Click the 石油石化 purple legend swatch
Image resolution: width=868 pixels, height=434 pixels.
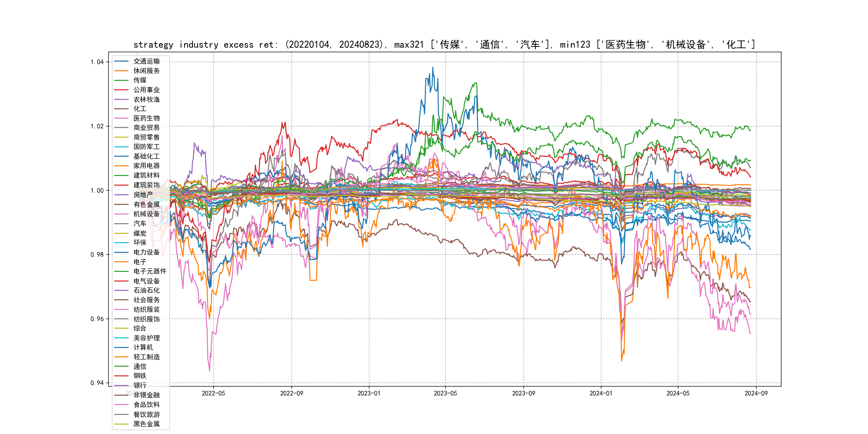click(121, 290)
